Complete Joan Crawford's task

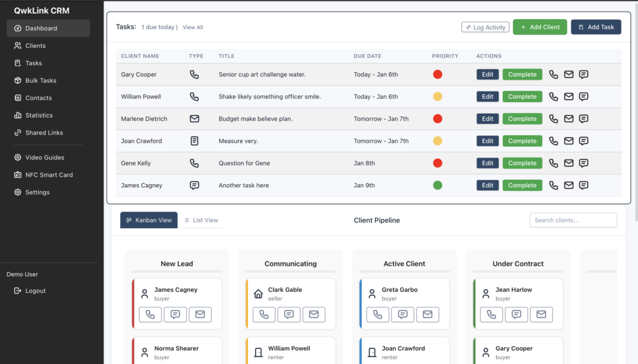tap(523, 141)
